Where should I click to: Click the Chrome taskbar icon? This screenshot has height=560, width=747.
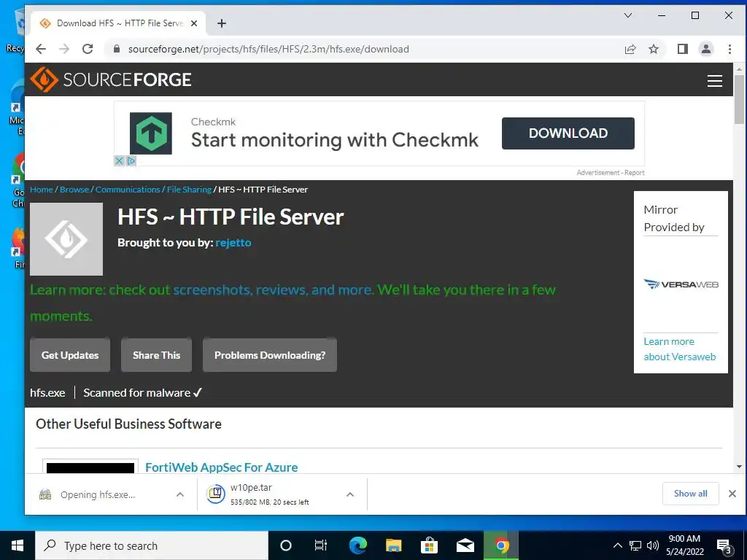[x=500, y=545]
